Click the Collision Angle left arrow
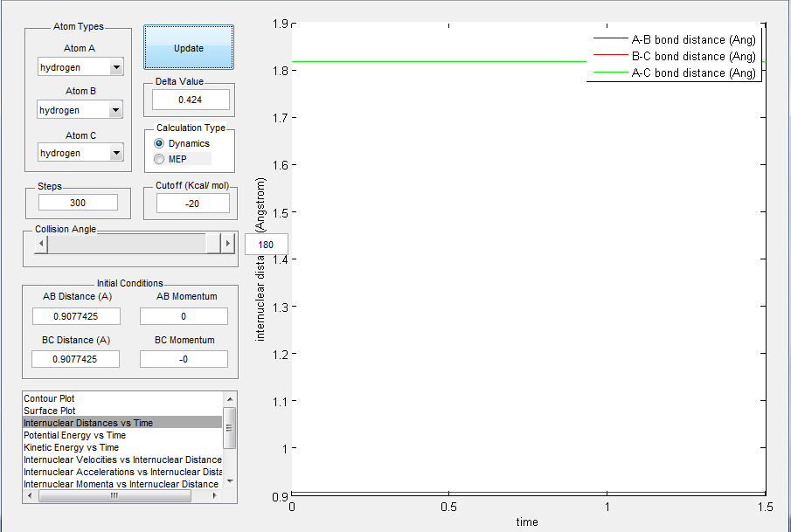Screen dimensions: 791x532 (41, 244)
